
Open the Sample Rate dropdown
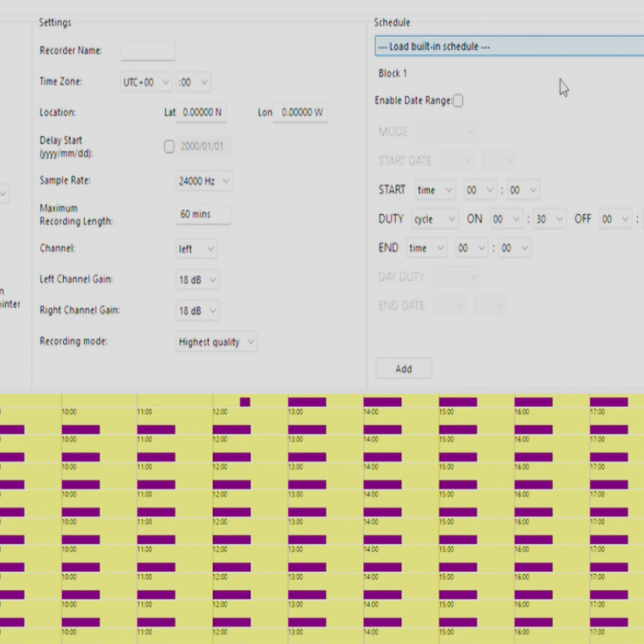(x=204, y=181)
